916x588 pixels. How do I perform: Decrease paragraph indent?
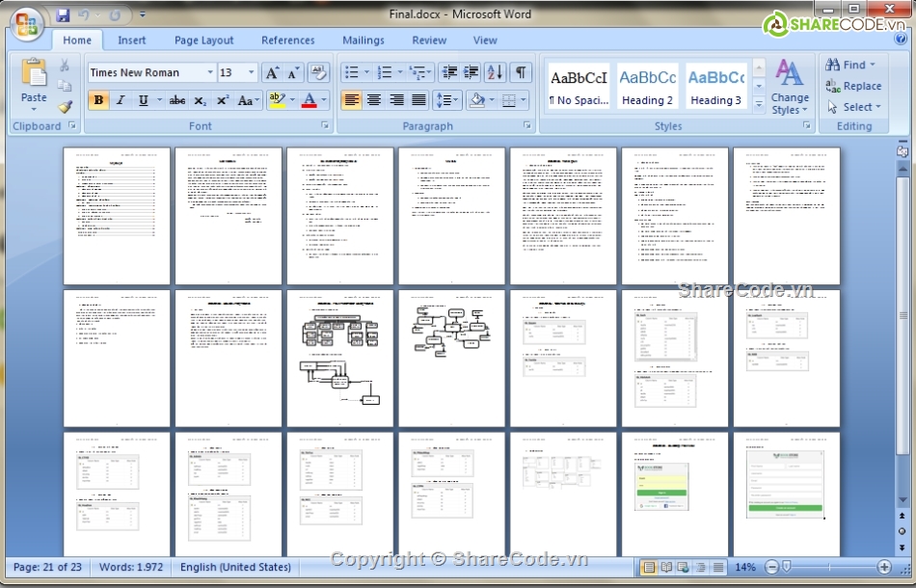449,72
